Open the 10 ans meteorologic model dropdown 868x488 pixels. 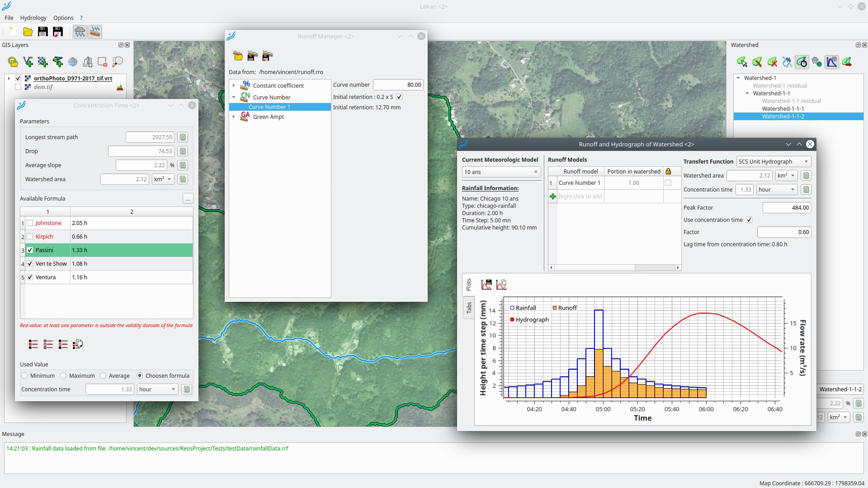point(501,172)
